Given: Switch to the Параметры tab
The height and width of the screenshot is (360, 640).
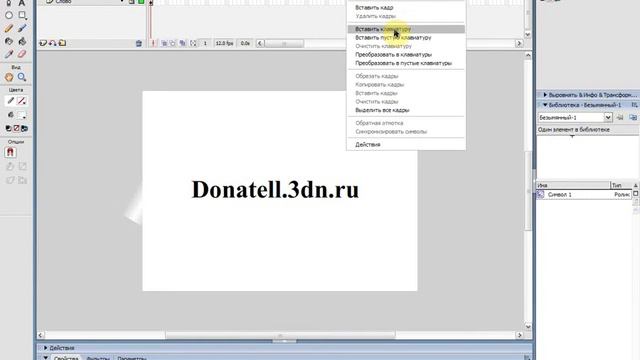Looking at the screenshot, I should pos(132,358).
